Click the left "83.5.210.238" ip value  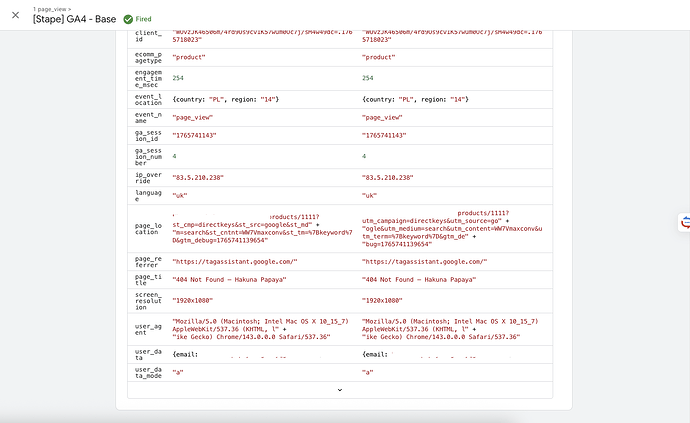coord(198,177)
